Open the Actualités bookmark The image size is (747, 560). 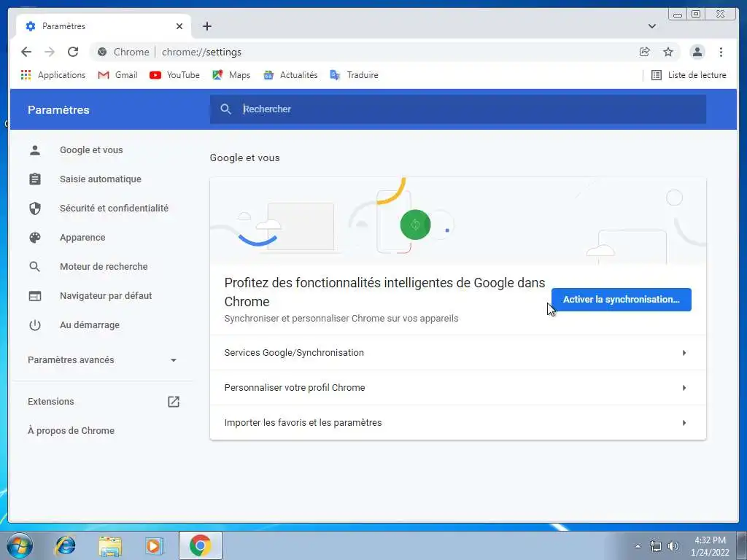coord(290,75)
